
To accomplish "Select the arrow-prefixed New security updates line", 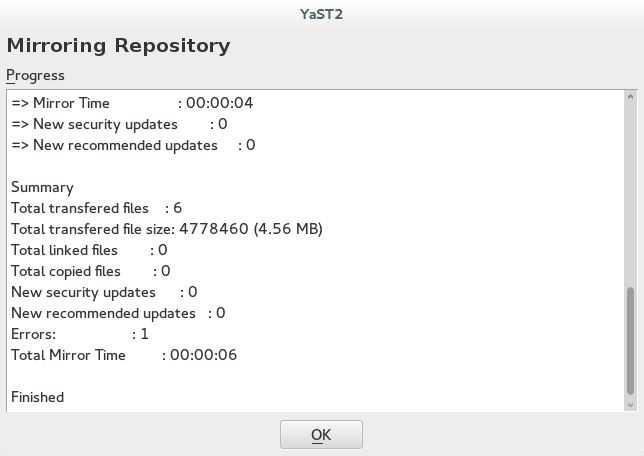I will click(119, 124).
